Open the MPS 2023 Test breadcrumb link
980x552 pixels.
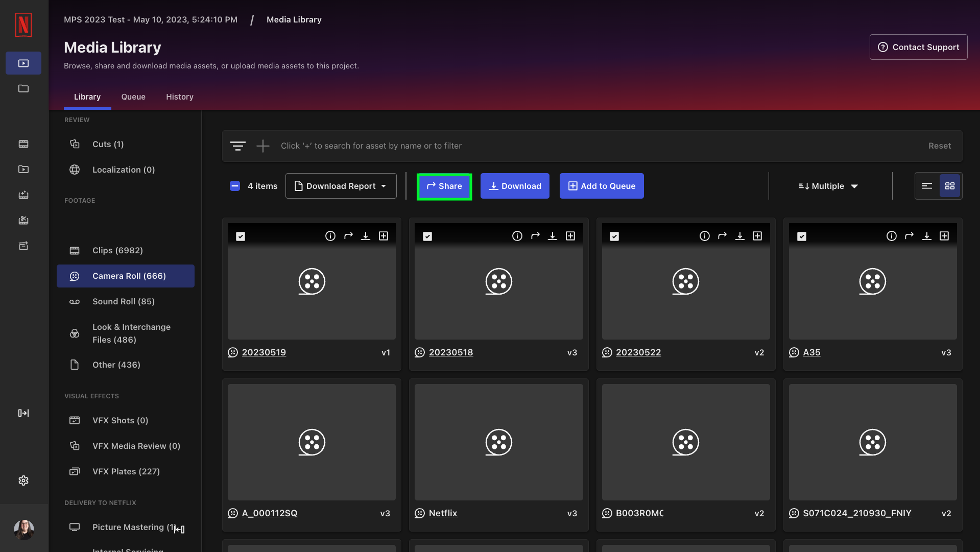(151, 19)
